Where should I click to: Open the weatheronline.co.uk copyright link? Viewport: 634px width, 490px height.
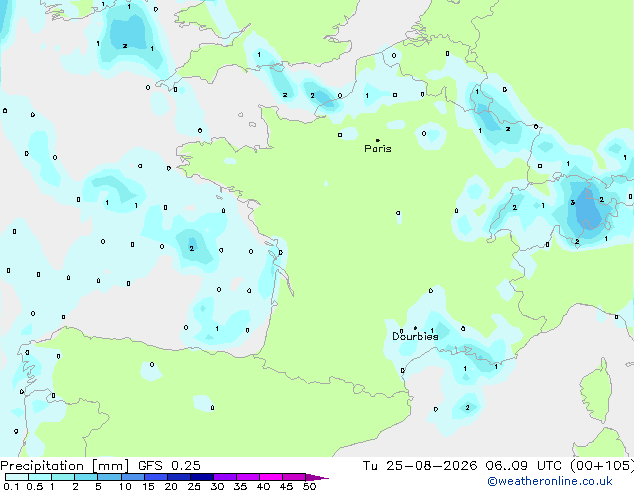point(549,481)
